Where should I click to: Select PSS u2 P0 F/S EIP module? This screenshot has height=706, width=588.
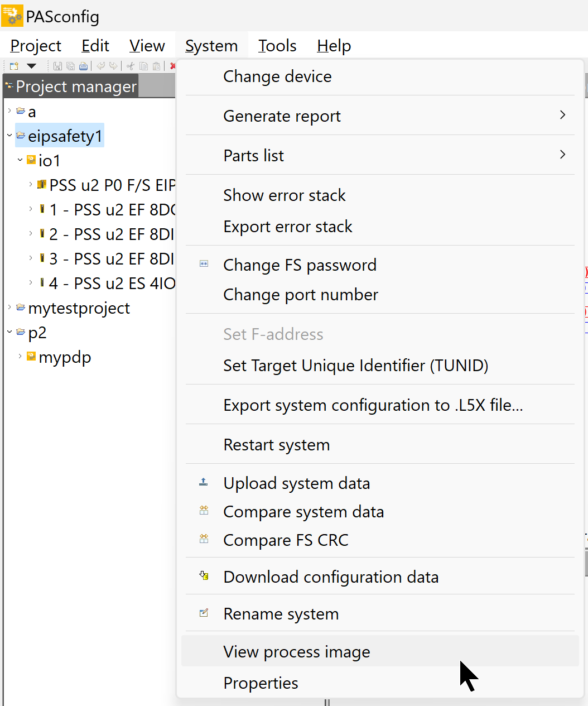(112, 185)
